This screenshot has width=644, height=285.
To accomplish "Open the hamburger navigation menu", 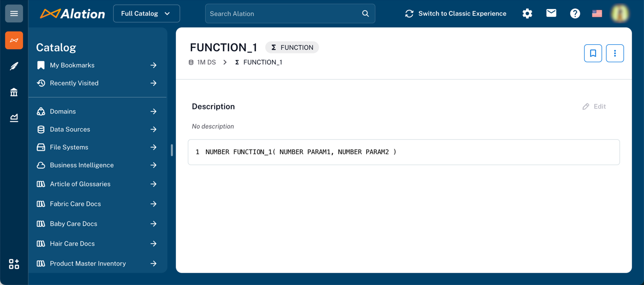I will click(x=14, y=13).
